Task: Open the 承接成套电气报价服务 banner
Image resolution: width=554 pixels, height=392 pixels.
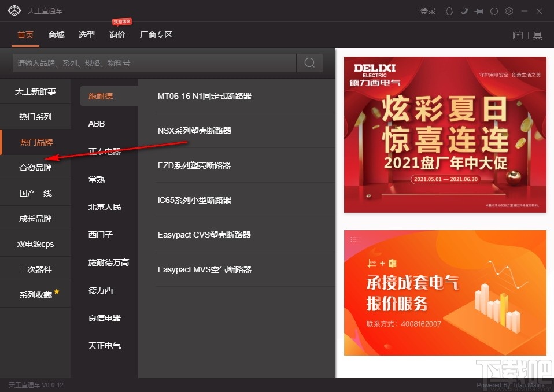Action: click(445, 293)
